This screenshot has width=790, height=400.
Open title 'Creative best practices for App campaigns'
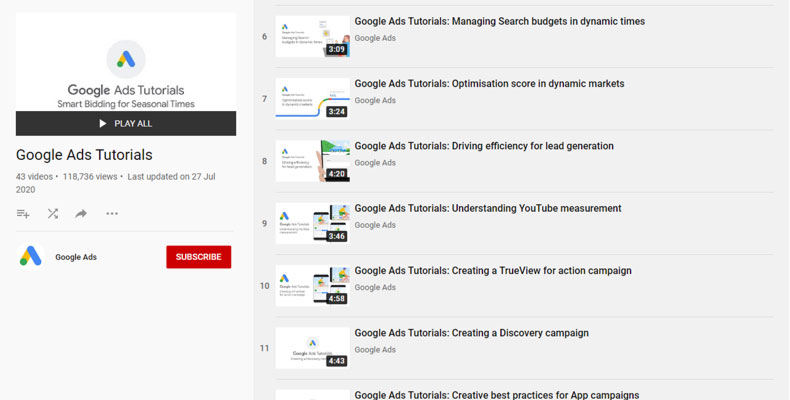[497, 395]
